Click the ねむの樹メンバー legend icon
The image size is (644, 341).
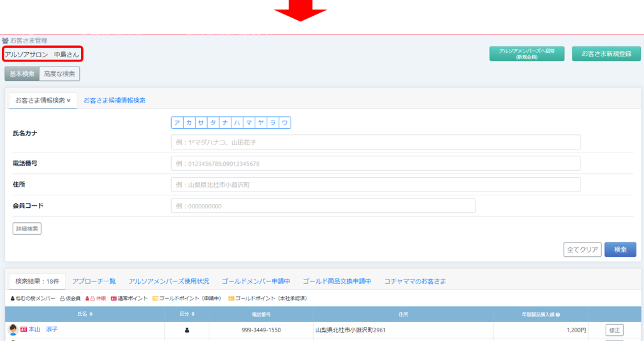13,298
